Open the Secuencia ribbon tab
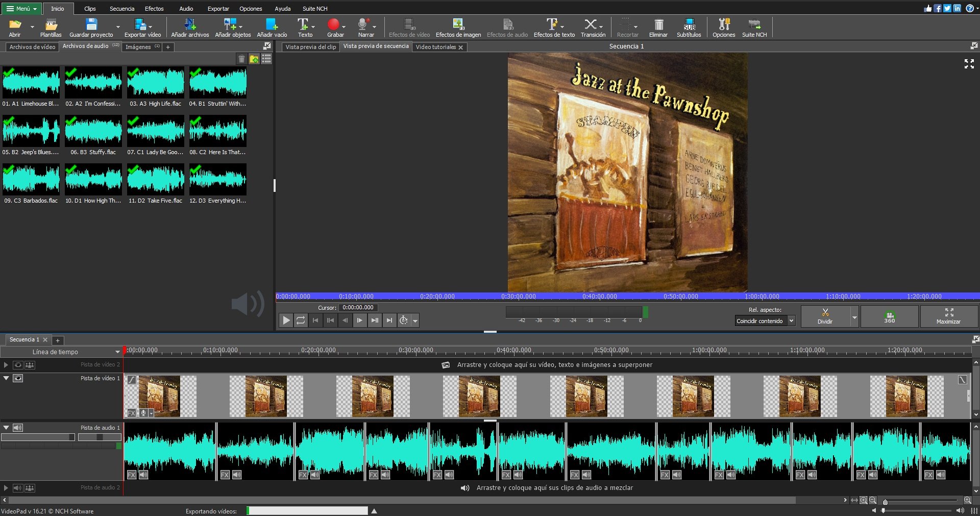 (x=122, y=9)
